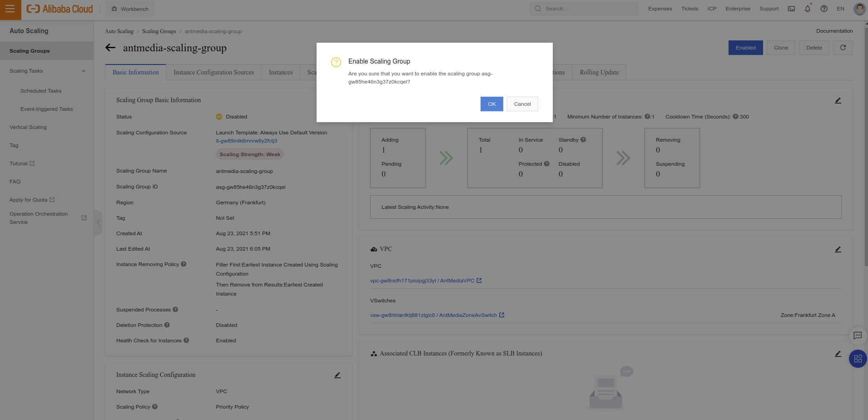Switch language via EN selector
Viewport: 868px width, 420px height.
coord(840,9)
